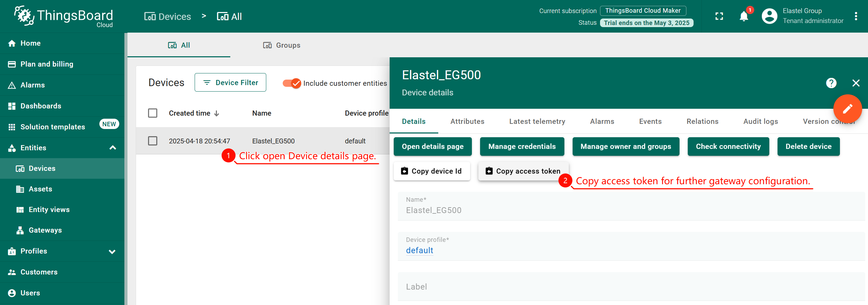868x305 pixels.
Task: Click the Manage credentials button
Action: tap(522, 146)
